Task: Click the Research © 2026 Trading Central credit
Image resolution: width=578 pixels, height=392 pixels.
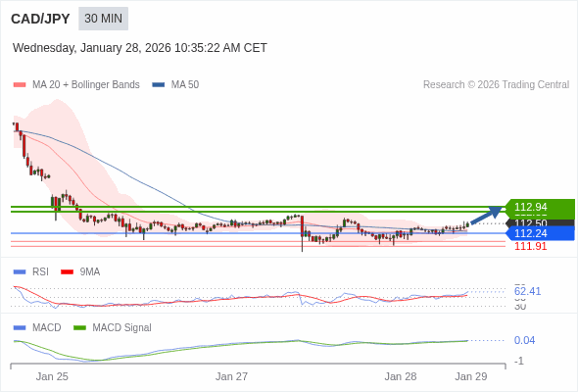Action: 496,85
